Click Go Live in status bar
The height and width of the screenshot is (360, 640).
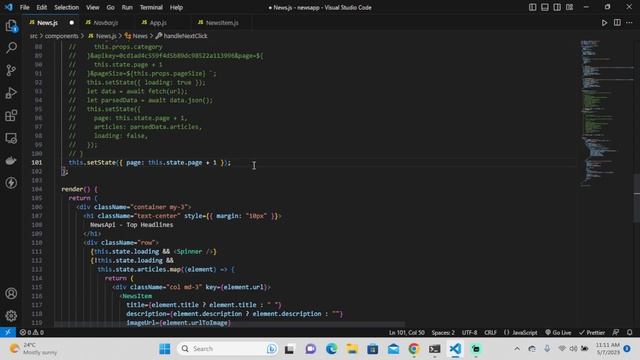558,333
